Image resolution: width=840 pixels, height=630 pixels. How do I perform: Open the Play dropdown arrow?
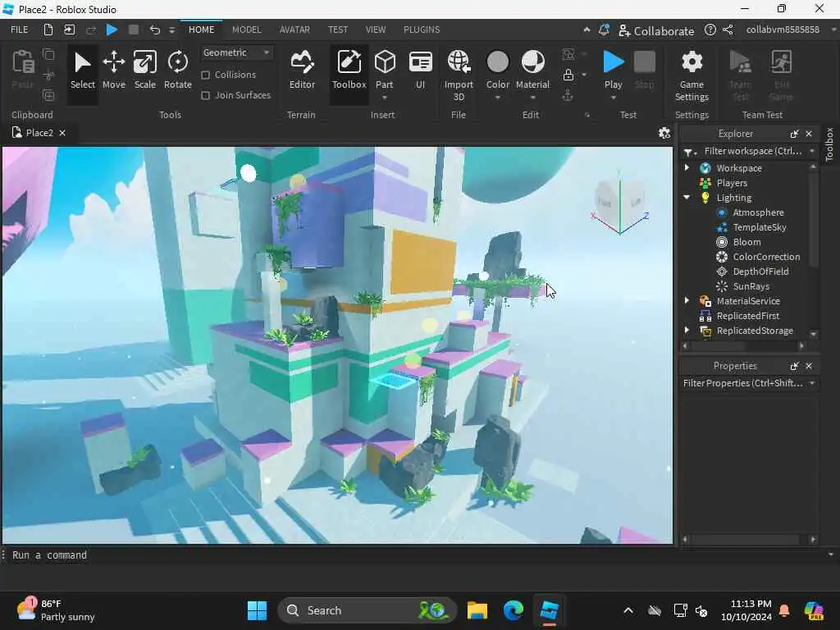613,98
